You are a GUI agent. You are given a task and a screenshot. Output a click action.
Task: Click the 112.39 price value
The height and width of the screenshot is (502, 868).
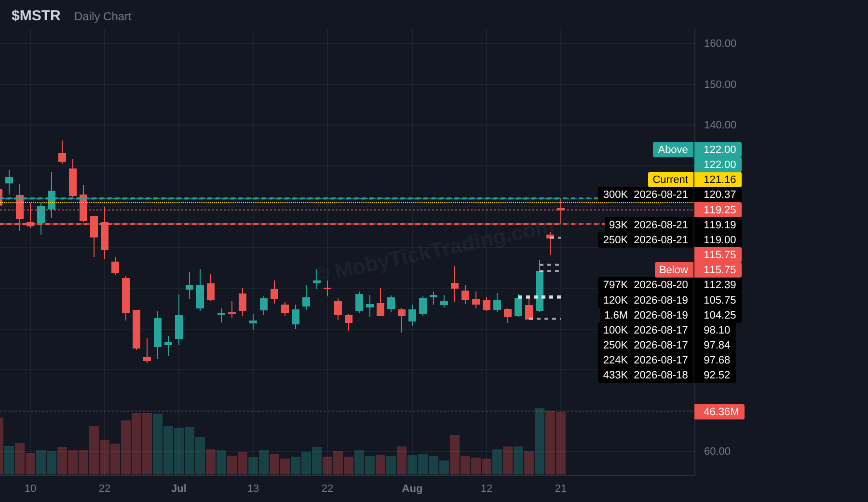click(x=718, y=285)
